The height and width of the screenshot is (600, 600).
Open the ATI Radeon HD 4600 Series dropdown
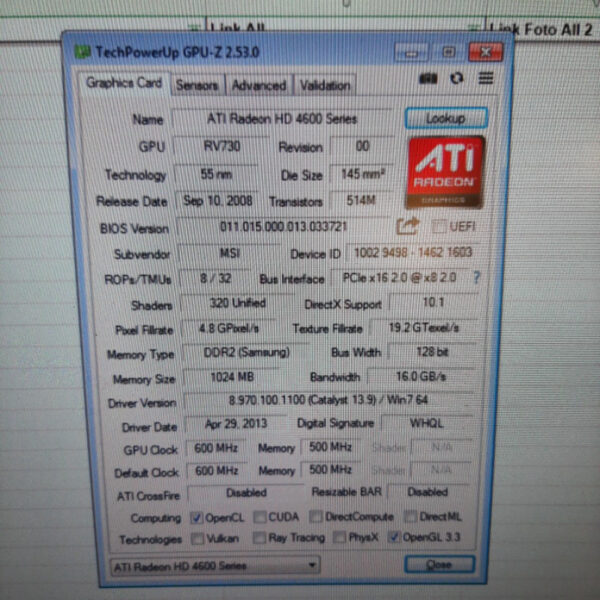[213, 566]
